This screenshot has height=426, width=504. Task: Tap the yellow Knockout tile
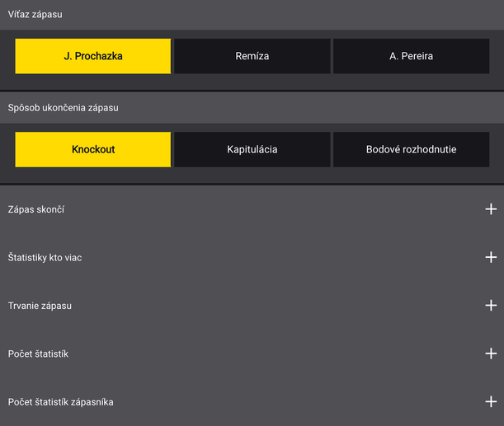point(93,149)
